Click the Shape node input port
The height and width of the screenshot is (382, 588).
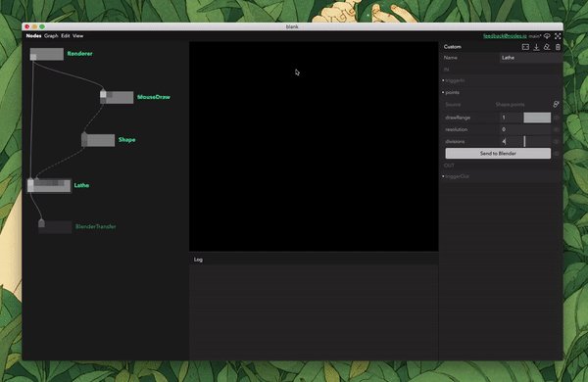coord(84,136)
